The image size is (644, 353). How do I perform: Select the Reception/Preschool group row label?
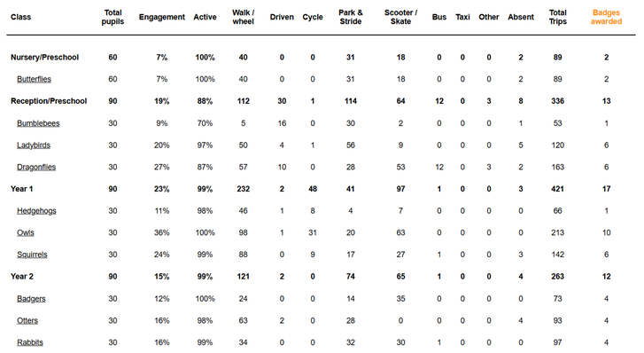pyautogui.click(x=49, y=101)
